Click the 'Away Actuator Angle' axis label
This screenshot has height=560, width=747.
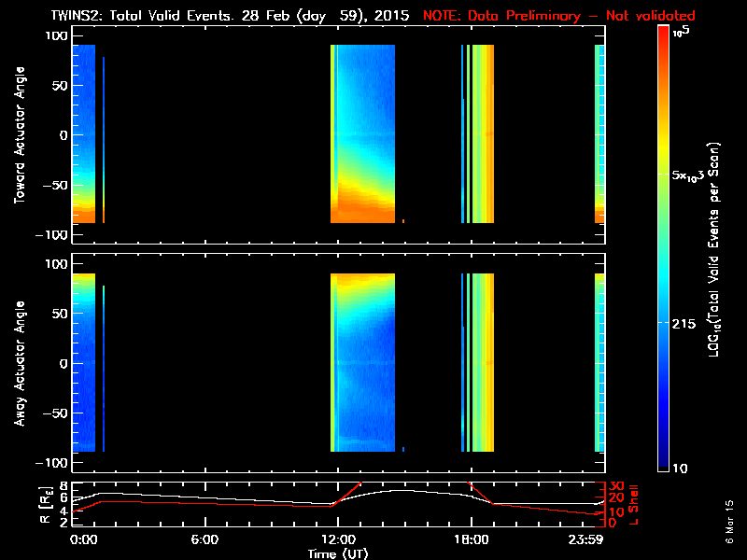(19, 364)
